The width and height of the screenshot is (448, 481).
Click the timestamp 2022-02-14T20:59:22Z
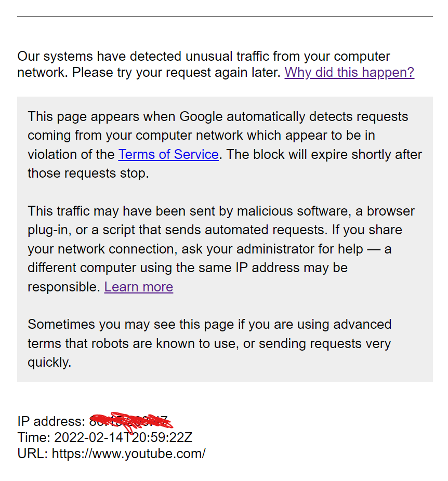pos(123,437)
